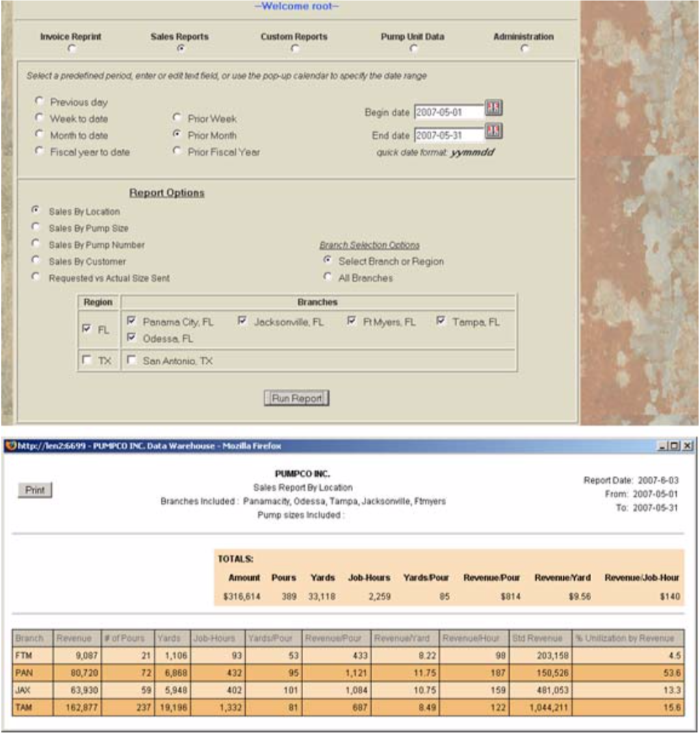Open the Begin date calendar popup icon
The width and height of the screenshot is (700, 734).
[x=493, y=108]
